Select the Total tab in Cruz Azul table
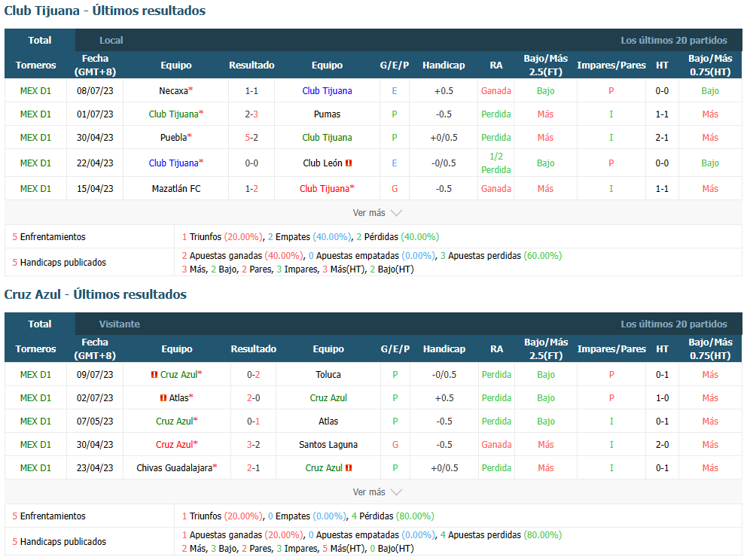 40,324
